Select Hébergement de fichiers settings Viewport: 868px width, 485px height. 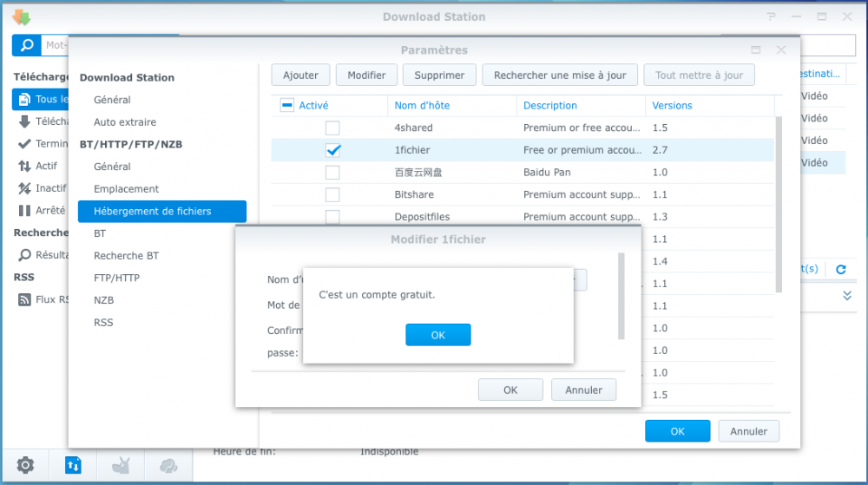[x=162, y=211]
